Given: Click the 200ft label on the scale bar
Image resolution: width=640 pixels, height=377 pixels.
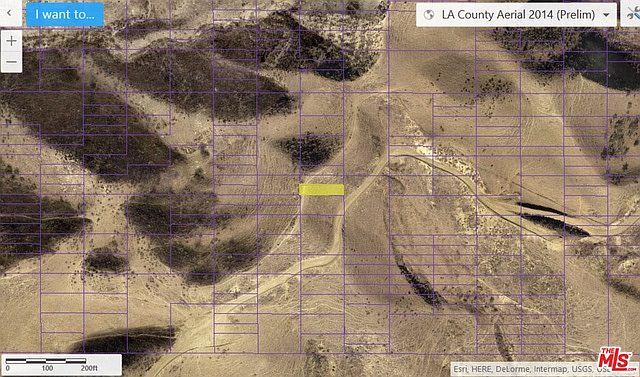Looking at the screenshot, I should pyautogui.click(x=89, y=368).
